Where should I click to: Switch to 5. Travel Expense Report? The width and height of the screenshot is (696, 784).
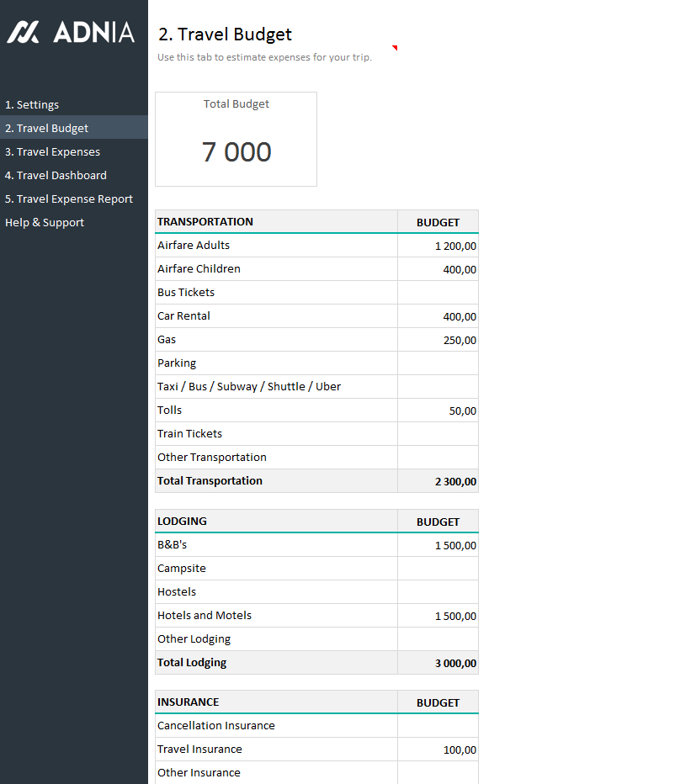(x=69, y=199)
